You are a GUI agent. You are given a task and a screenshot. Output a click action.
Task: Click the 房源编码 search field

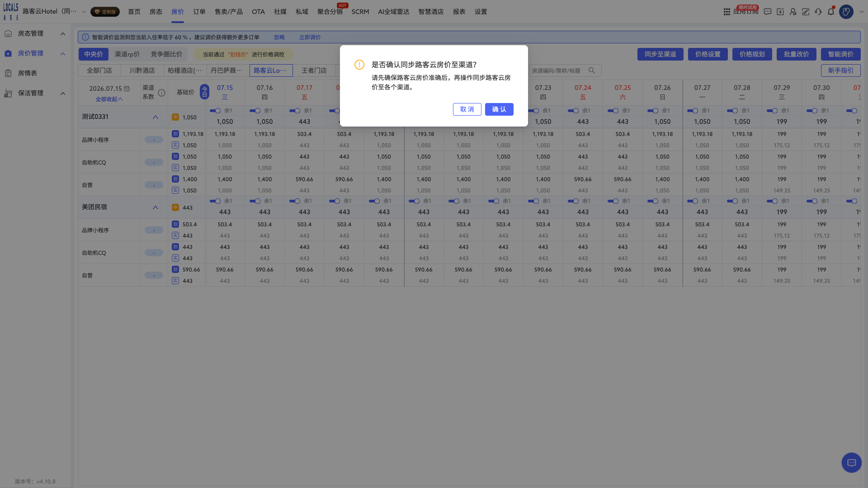565,70
